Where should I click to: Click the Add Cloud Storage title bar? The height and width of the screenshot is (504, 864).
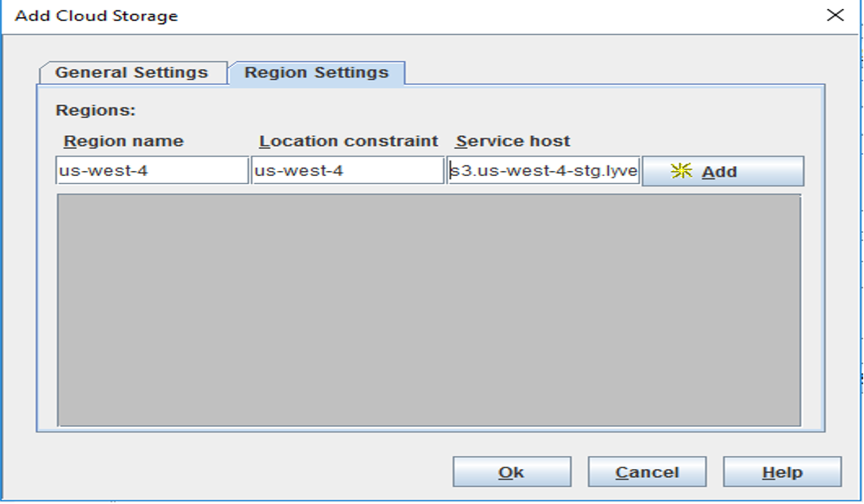407,15
